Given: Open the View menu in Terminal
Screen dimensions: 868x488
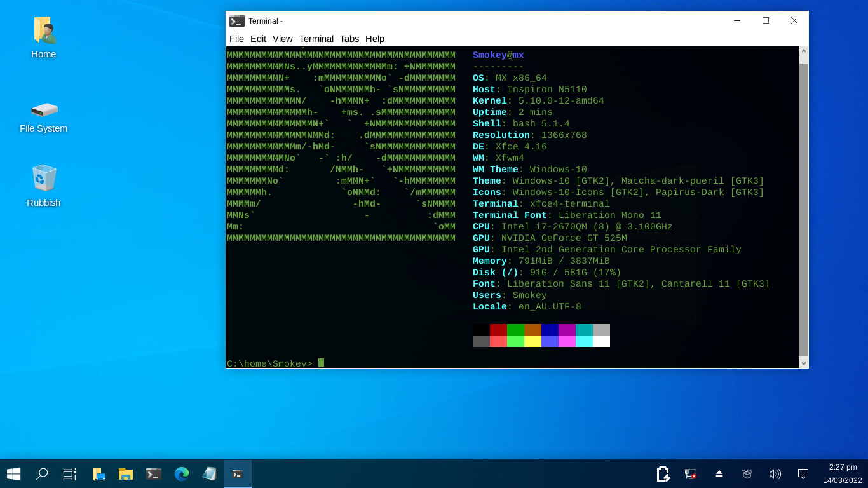Looking at the screenshot, I should 283,39.
